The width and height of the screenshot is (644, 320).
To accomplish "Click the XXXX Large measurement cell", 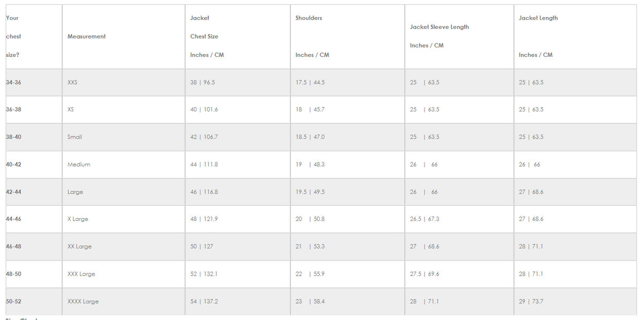I will (83, 302).
